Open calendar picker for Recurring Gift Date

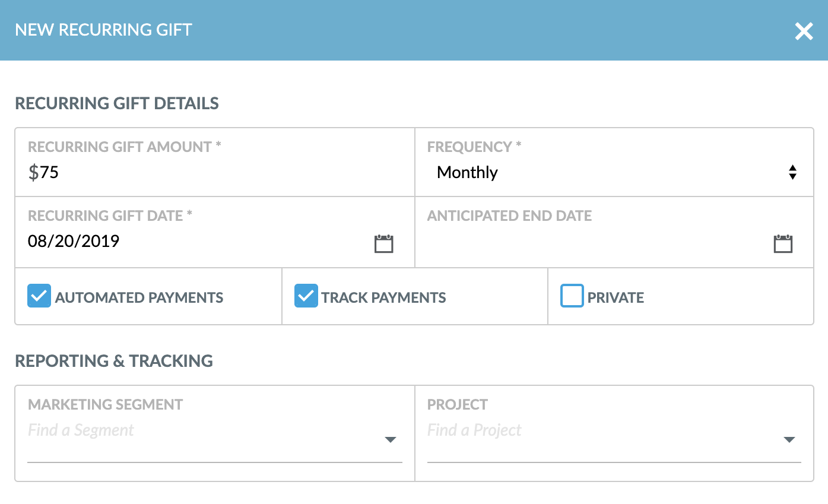click(383, 243)
